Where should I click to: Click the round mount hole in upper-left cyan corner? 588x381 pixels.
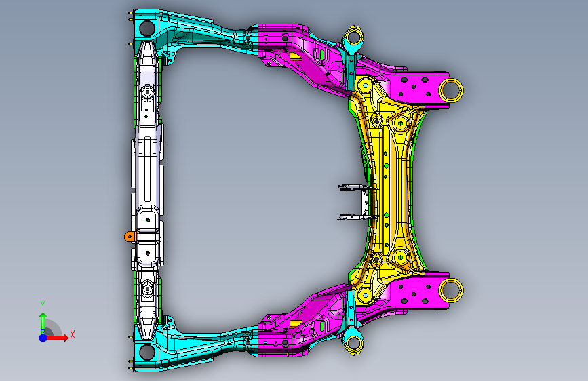pyautogui.click(x=146, y=28)
